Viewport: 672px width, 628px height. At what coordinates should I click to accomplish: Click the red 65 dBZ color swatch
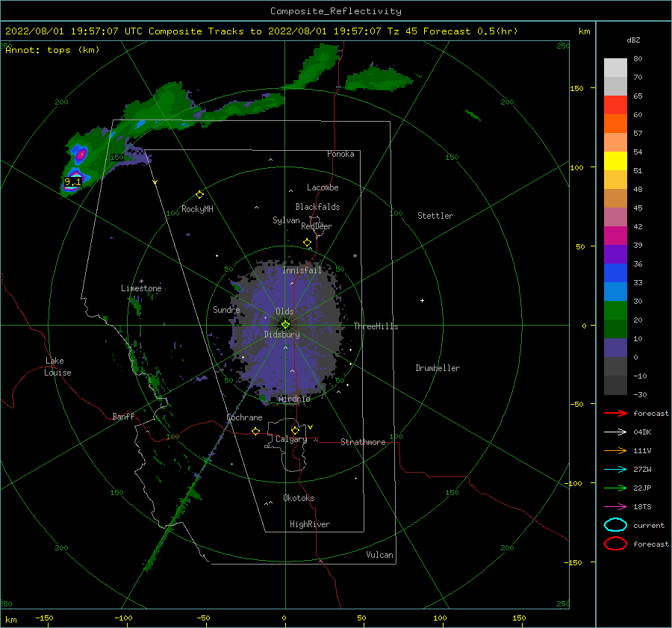click(615, 105)
